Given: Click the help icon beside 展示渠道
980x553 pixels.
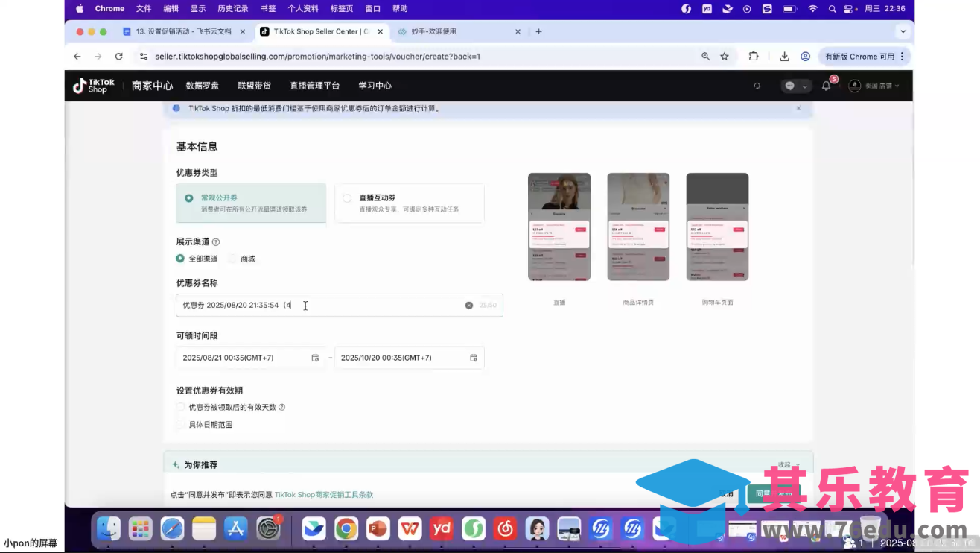Looking at the screenshot, I should pyautogui.click(x=215, y=241).
